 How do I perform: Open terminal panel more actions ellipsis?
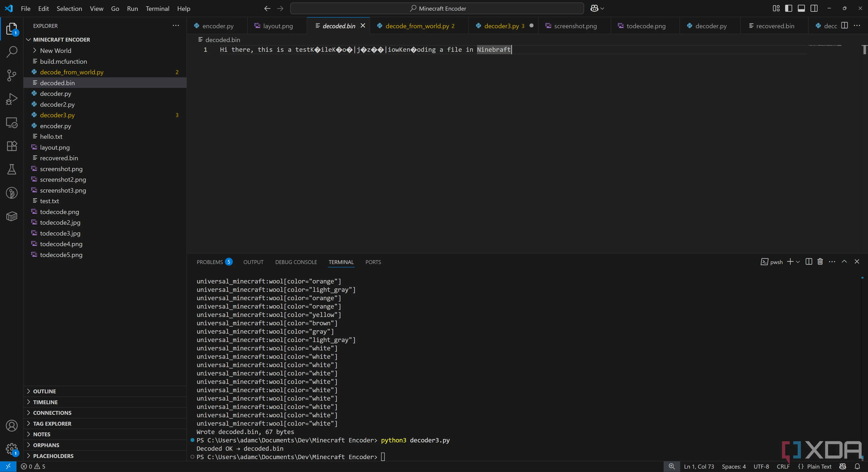(832, 262)
